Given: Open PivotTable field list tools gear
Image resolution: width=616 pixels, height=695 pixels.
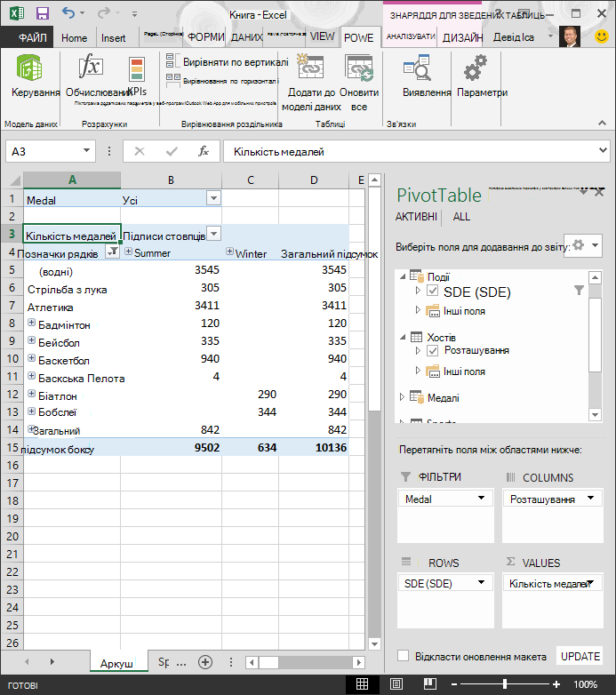Looking at the screenshot, I should (583, 245).
